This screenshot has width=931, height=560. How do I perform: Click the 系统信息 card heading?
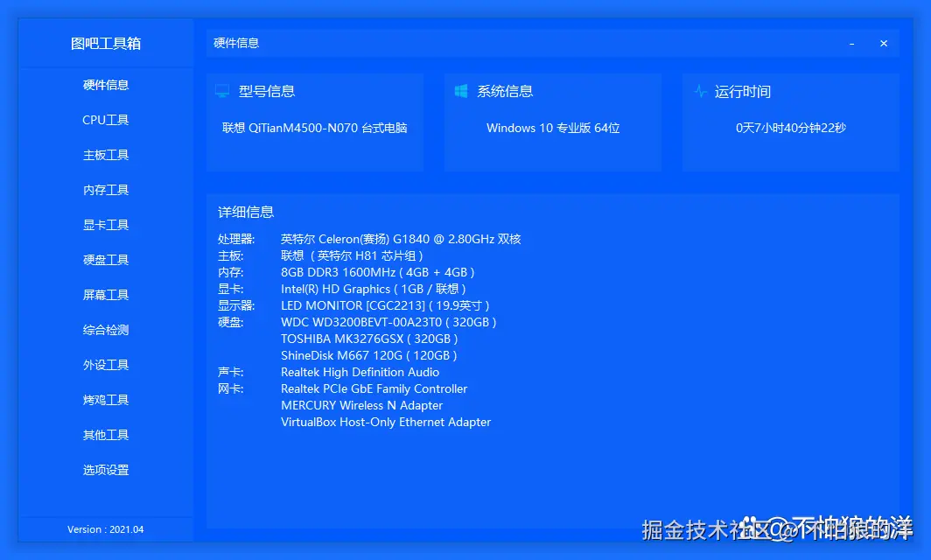505,92
